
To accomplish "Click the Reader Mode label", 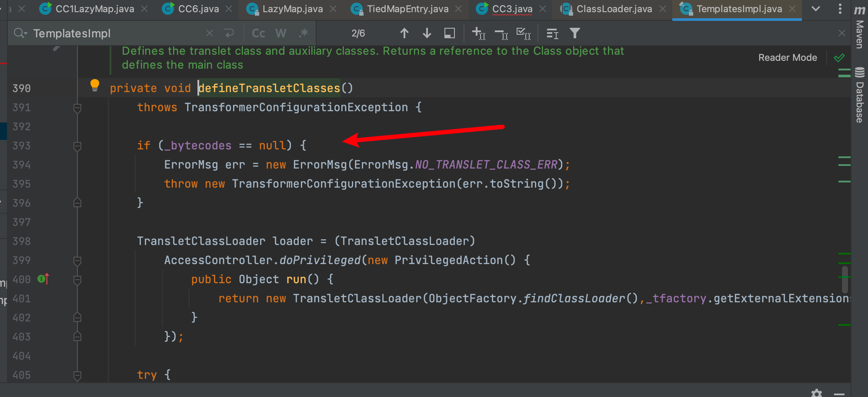I will (x=788, y=58).
